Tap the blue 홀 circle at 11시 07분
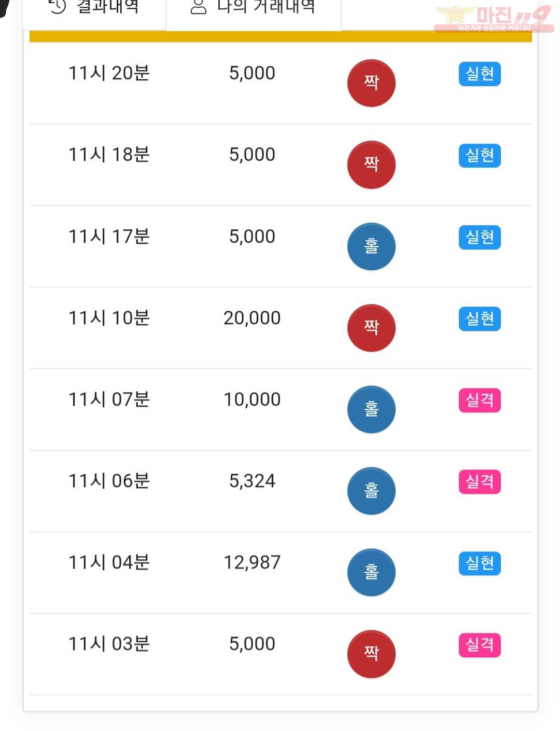This screenshot has width=560, height=731. (x=371, y=409)
